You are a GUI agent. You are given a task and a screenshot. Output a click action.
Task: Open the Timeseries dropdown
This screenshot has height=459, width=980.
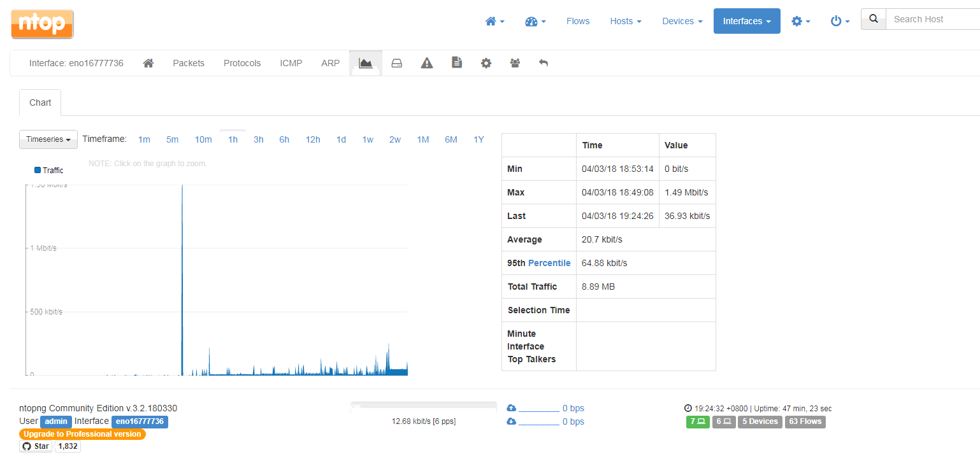click(48, 139)
